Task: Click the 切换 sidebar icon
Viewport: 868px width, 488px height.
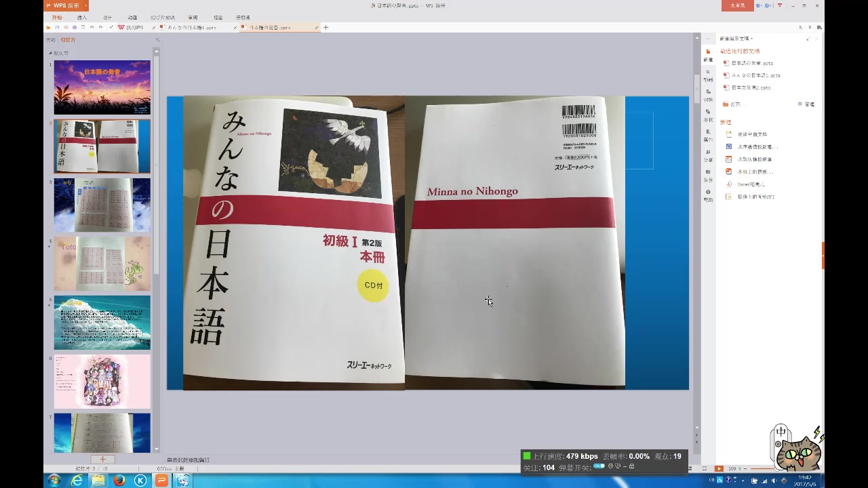Action: (x=708, y=95)
